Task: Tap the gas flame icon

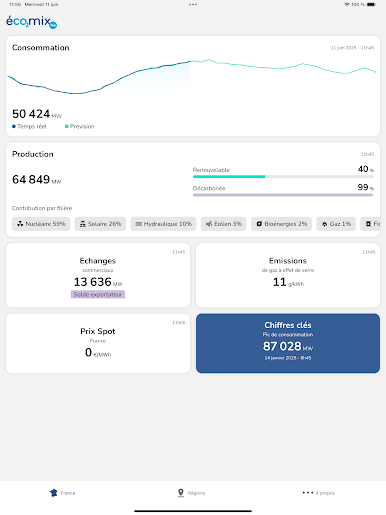Action: [324, 224]
